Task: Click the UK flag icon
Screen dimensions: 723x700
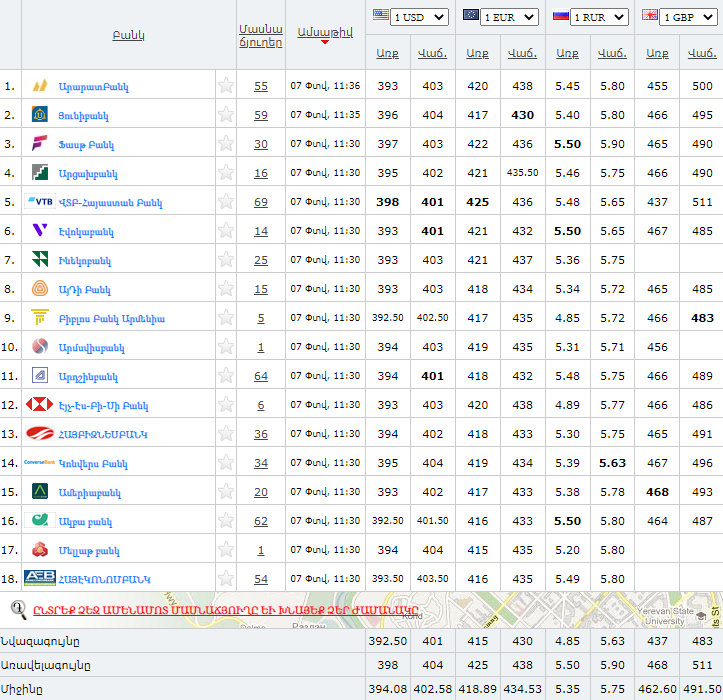Action: tap(650, 15)
